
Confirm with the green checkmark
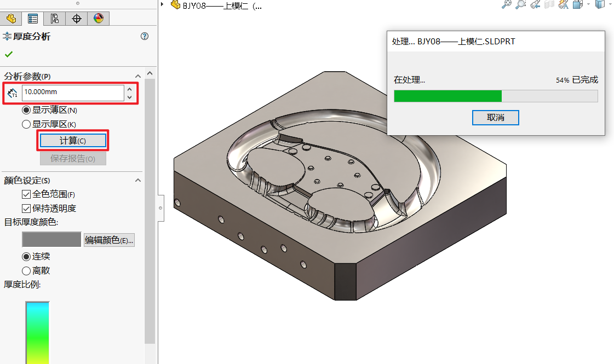[x=8, y=54]
